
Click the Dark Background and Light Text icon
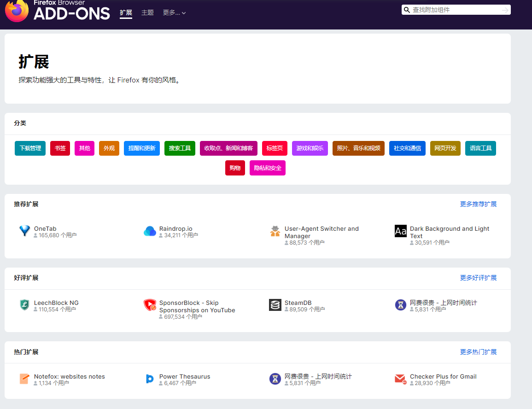400,231
